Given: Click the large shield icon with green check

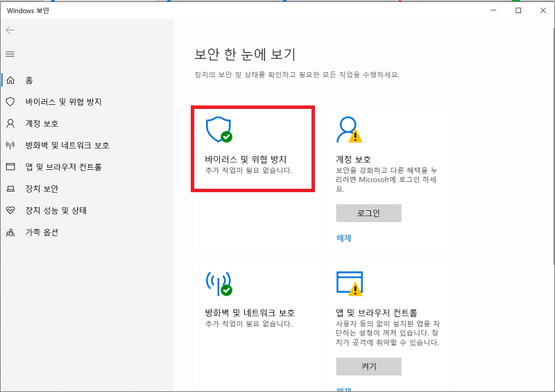Looking at the screenshot, I should 219,130.
